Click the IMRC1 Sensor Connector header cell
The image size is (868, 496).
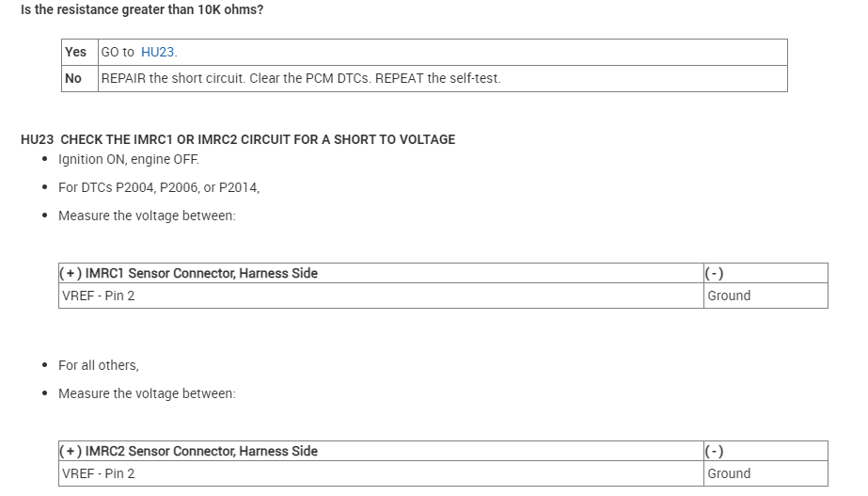[x=189, y=274]
